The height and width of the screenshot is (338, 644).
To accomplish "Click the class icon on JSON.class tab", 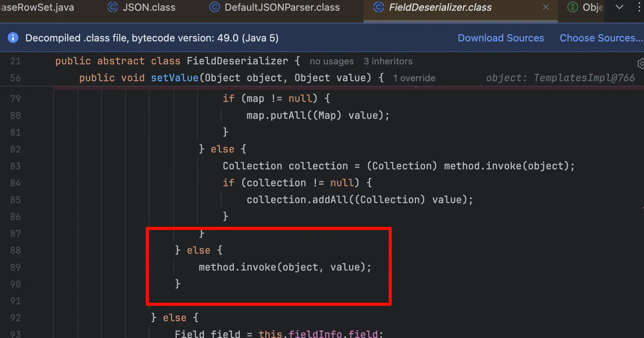I will pos(112,7).
